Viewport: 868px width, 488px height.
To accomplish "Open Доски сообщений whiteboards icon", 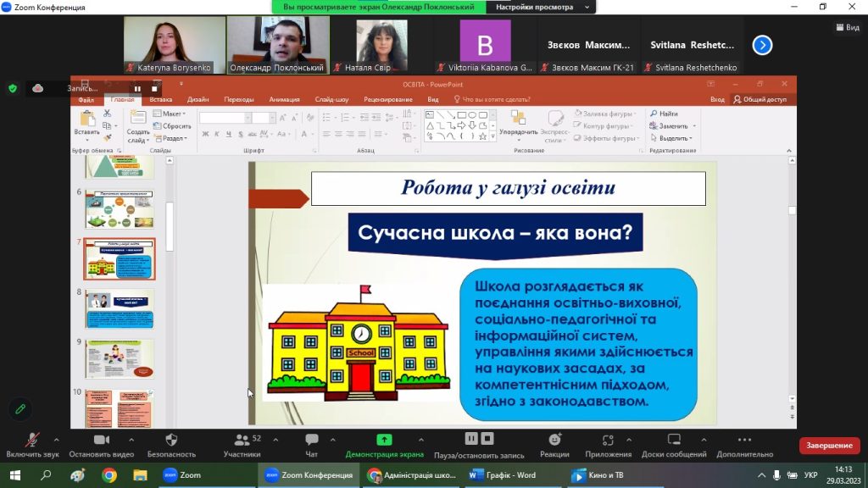I will click(674, 440).
